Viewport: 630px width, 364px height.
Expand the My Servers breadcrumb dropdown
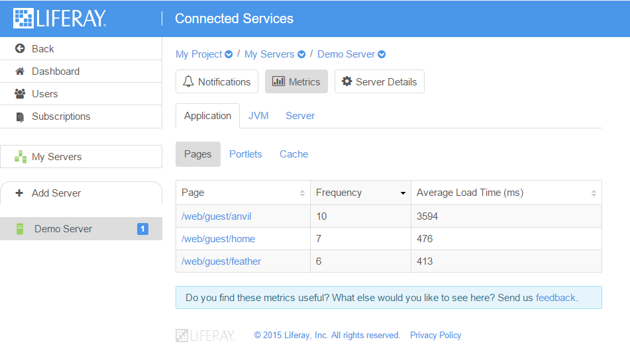pos(301,54)
